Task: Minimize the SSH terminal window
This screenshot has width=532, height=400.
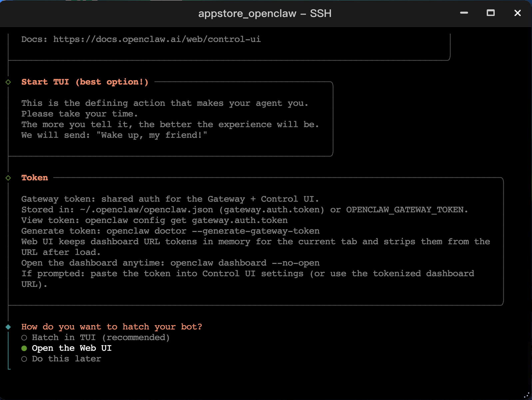Action: (464, 13)
